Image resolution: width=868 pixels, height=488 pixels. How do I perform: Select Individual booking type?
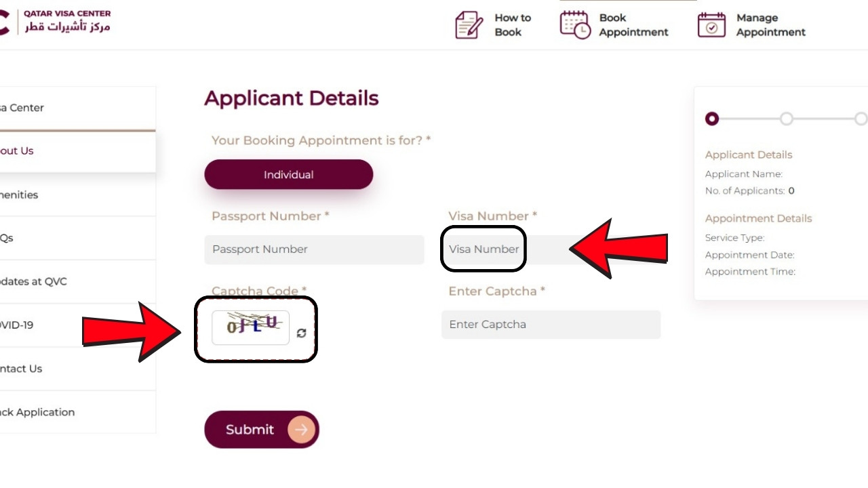click(288, 175)
